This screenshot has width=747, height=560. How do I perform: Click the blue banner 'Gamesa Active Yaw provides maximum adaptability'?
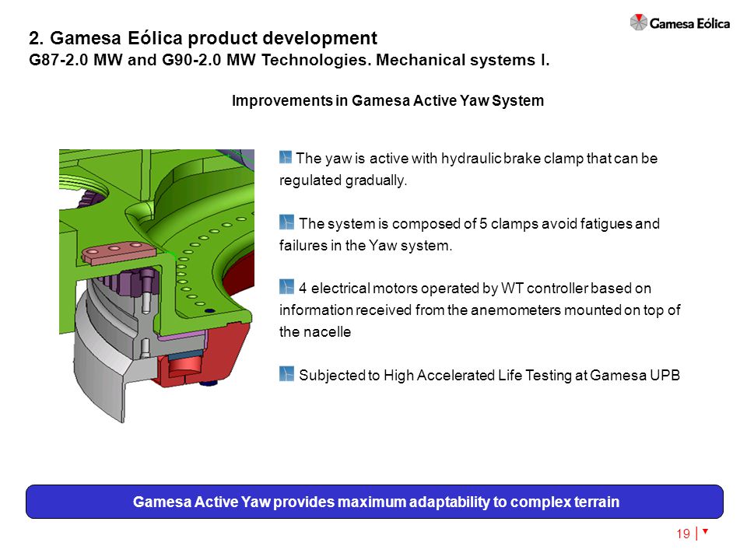click(x=374, y=502)
